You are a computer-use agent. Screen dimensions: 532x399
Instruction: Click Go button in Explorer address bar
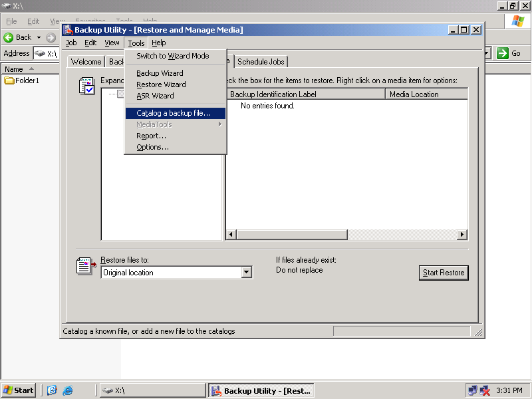[x=508, y=53]
